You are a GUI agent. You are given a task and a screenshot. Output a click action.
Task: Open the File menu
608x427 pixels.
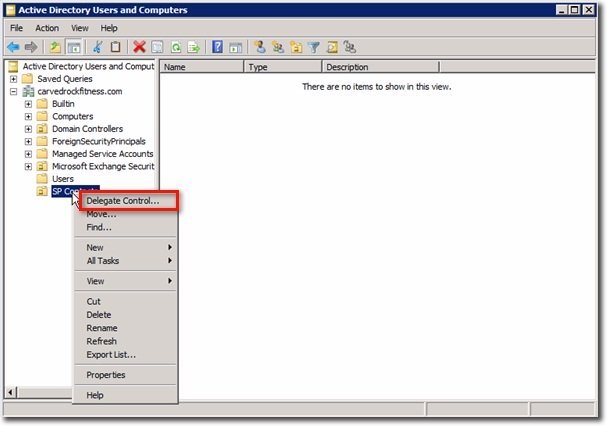tap(16, 28)
